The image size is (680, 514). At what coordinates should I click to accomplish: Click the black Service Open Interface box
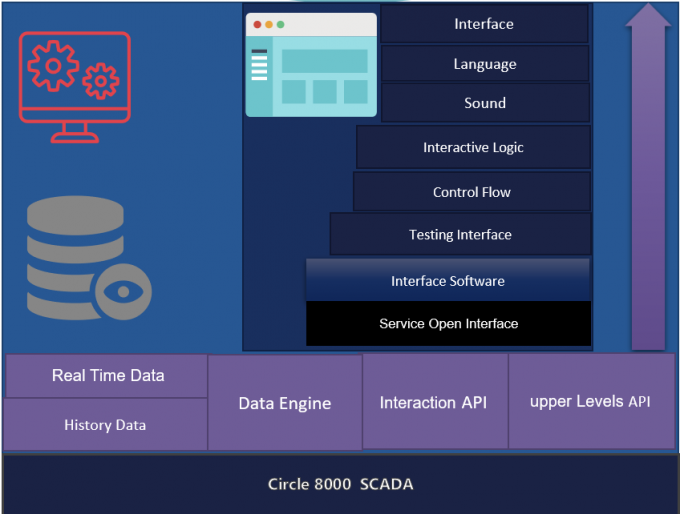pyautogui.click(x=448, y=324)
